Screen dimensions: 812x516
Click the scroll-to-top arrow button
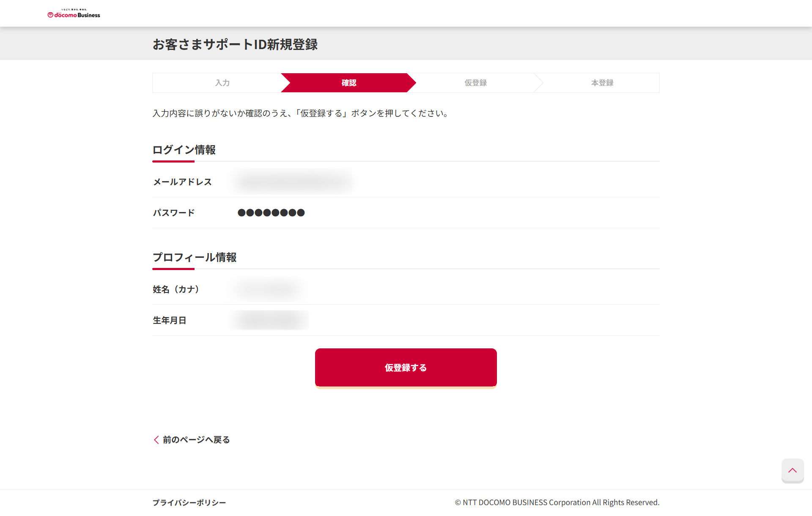tap(792, 470)
